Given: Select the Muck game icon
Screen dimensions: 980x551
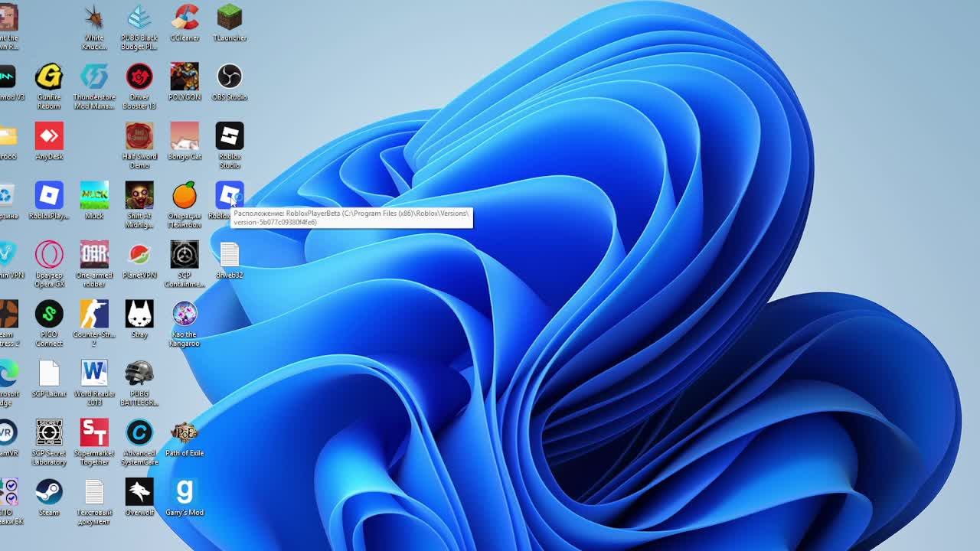Looking at the screenshot, I should pos(94,201).
